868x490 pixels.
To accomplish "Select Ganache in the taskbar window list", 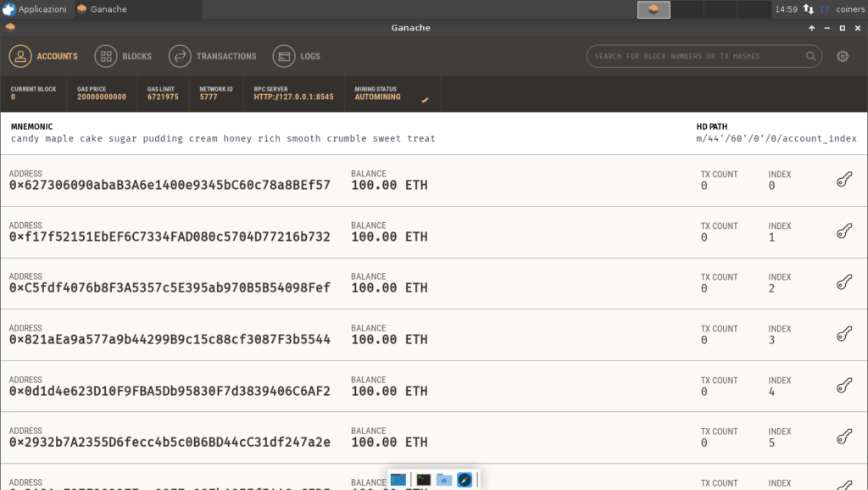I will point(138,9).
